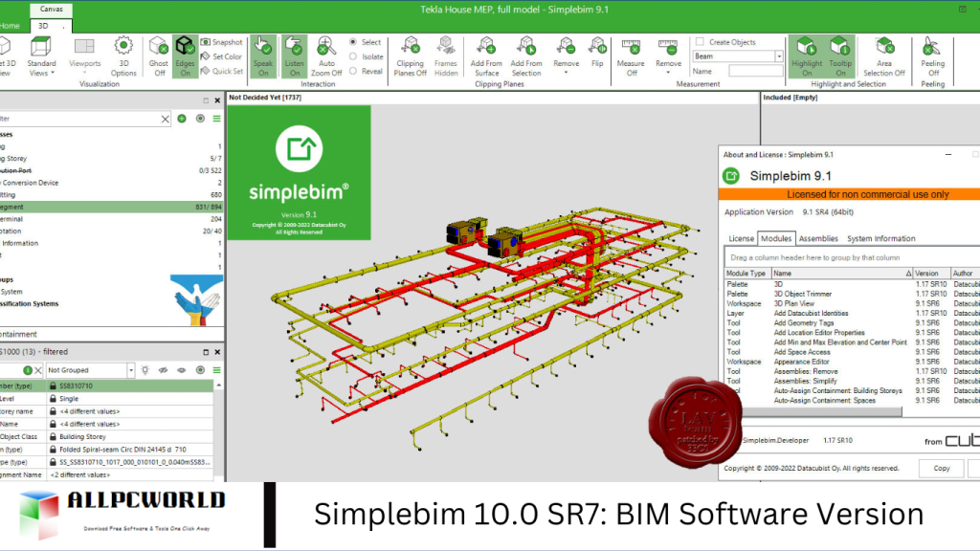Viewport: 980px width, 551px height.
Task: Open the properties panel green menu icon
Action: [x=217, y=370]
